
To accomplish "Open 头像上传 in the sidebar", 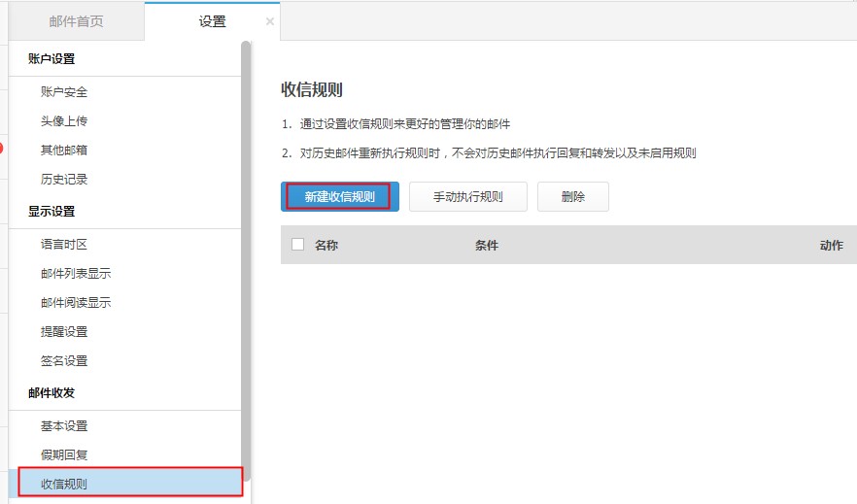I will point(64,121).
